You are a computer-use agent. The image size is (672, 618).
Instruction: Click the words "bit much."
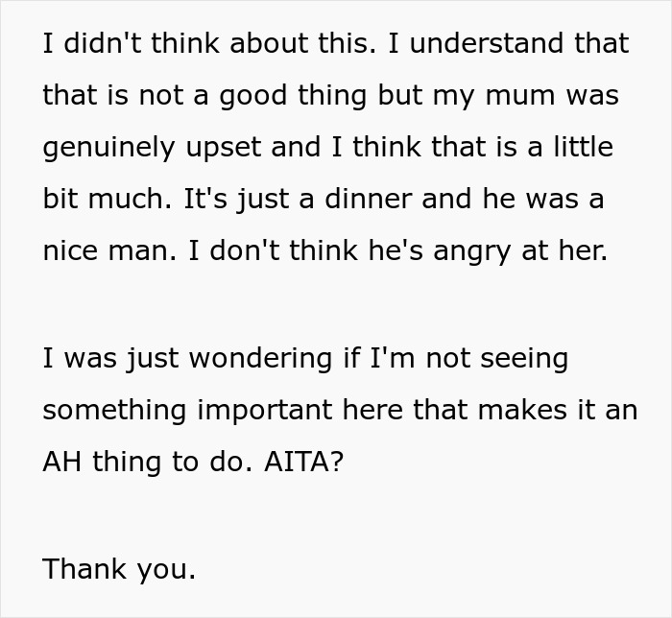click(100, 200)
